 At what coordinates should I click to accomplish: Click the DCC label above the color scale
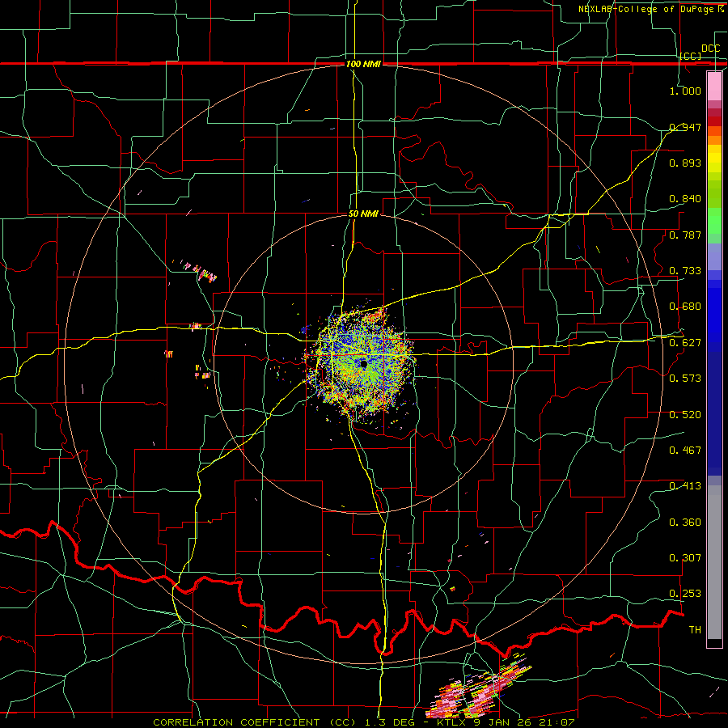[x=710, y=49]
